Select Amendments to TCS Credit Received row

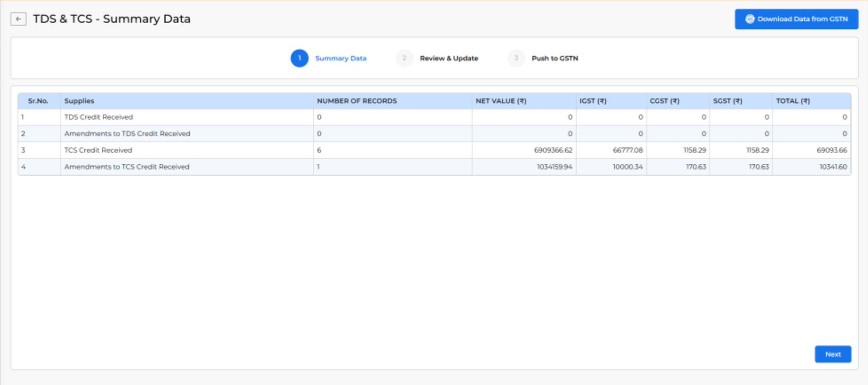click(x=434, y=167)
